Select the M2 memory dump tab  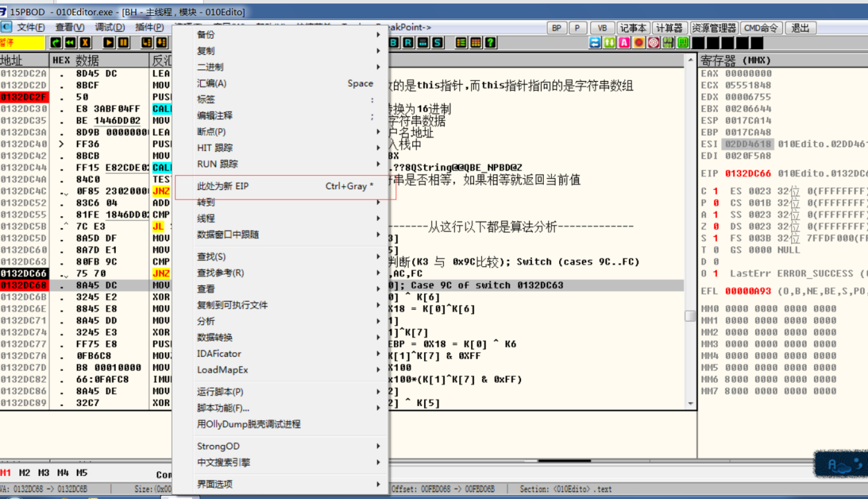tap(25, 473)
